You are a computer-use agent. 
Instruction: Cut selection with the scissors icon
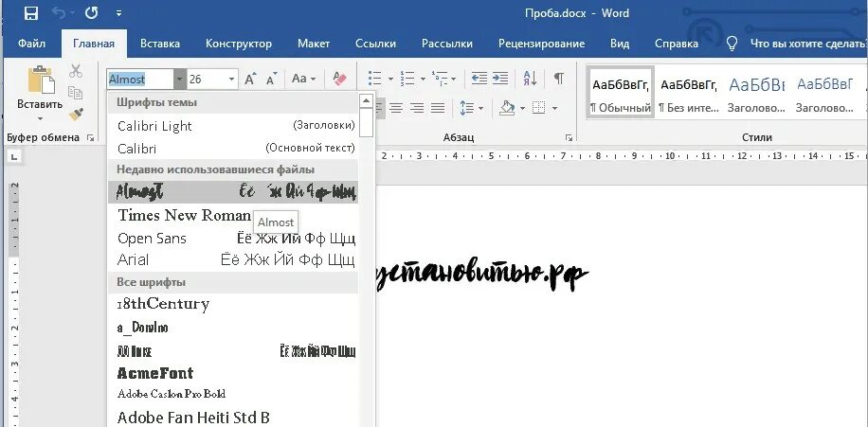pos(76,71)
